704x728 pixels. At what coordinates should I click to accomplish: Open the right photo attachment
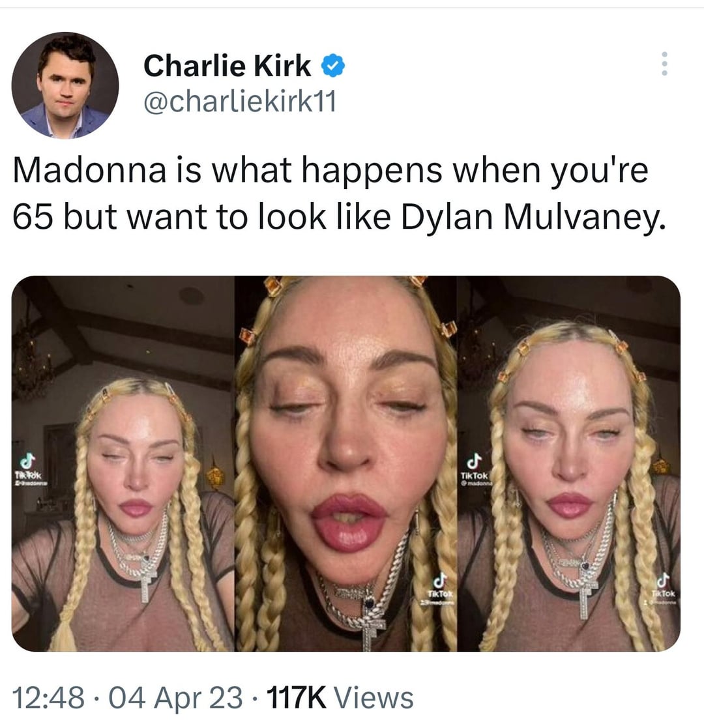coord(569,463)
